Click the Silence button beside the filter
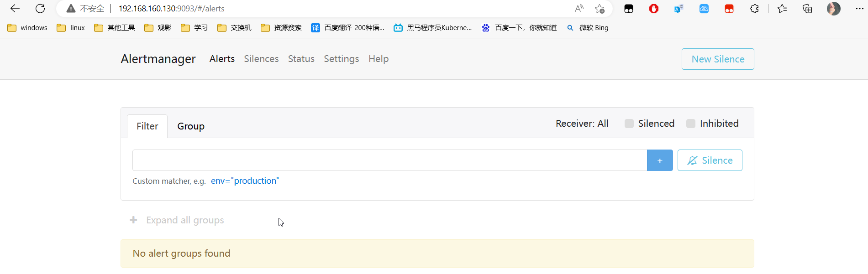Viewport: 868px width, 274px height. [x=710, y=160]
